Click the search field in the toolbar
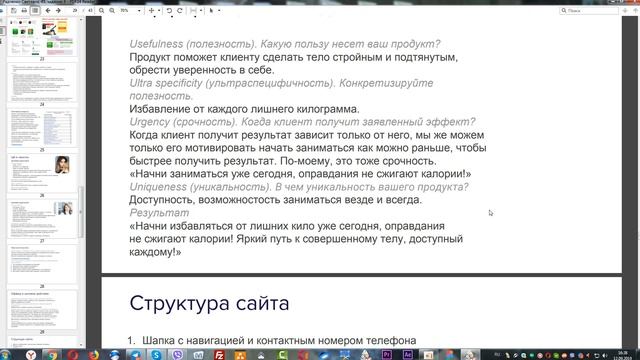640x360 pixels. (x=589, y=11)
